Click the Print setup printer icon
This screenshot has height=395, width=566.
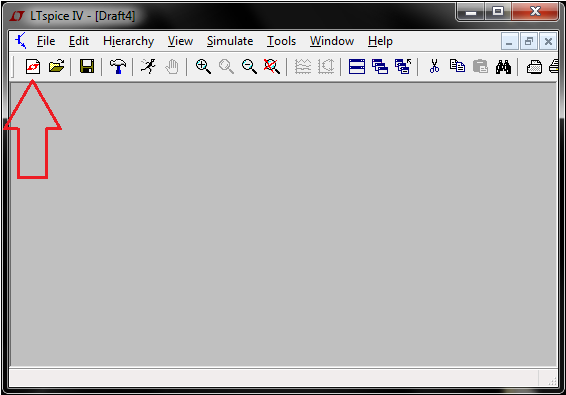(534, 67)
